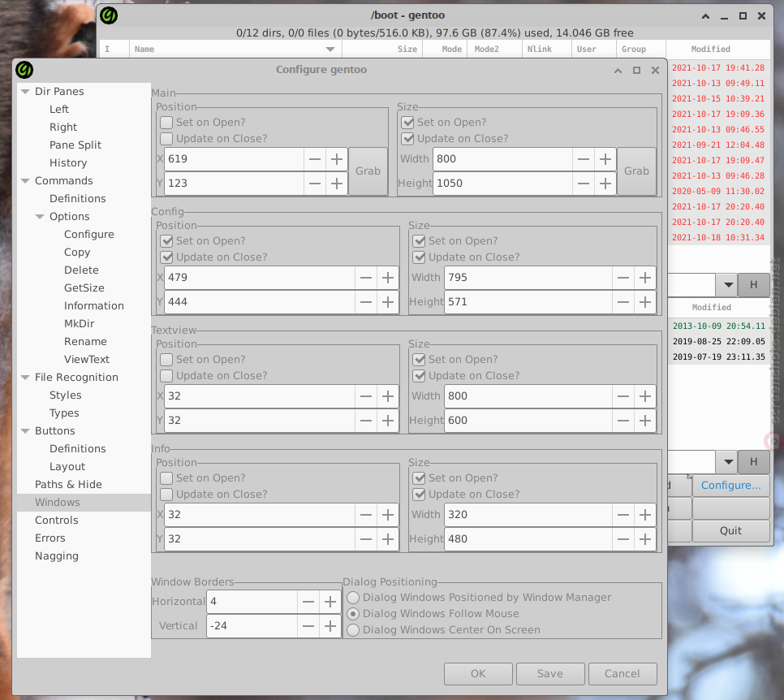Image resolution: width=784 pixels, height=700 pixels.
Task: Select ViewText under Options
Action: coord(87,359)
